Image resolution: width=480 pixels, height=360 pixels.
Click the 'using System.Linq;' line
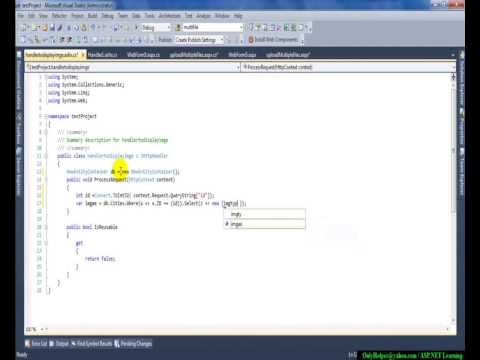pyautogui.click(x=68, y=93)
